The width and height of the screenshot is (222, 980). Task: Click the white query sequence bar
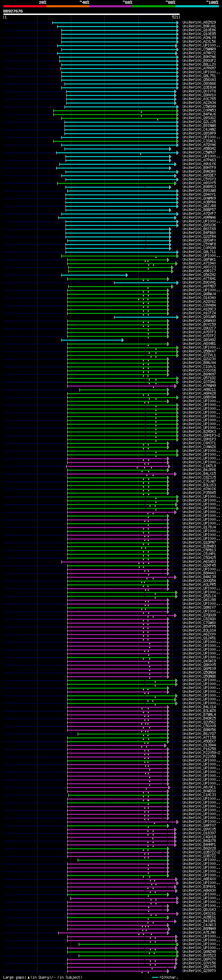point(92,14)
